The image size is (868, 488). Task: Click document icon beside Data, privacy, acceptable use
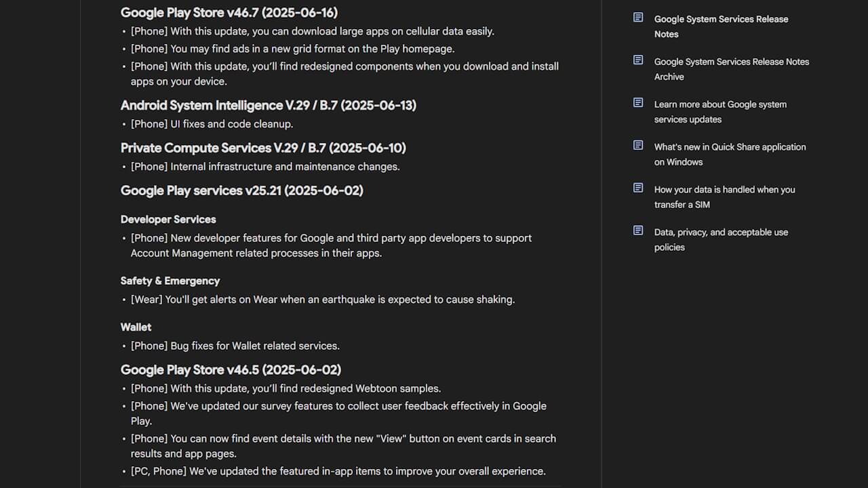pyautogui.click(x=638, y=230)
